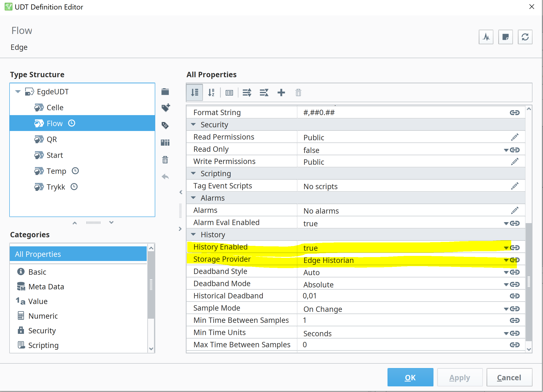Edit Tag Event Scripts with pencil icon

click(515, 186)
